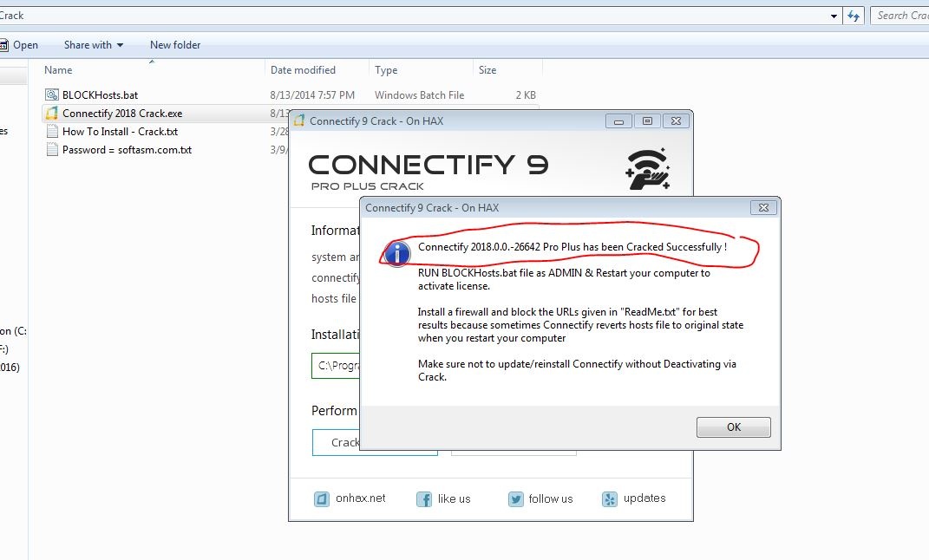Viewport: 929px width, 560px height.
Task: Click the Password = softasm.com.txt name
Action: 127,150
